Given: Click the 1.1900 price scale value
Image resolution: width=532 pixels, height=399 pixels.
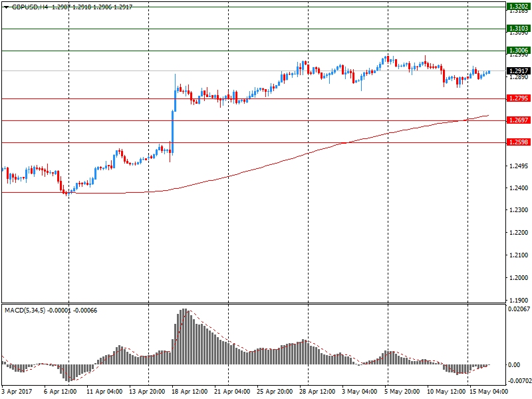Looking at the screenshot, I should [519, 300].
